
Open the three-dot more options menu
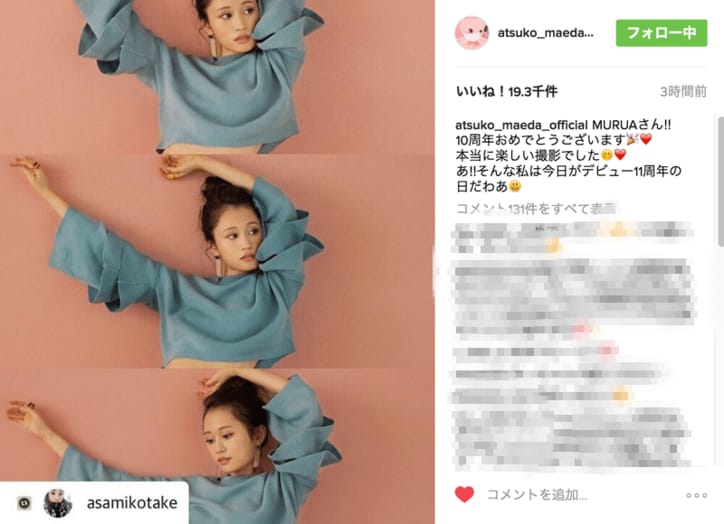pyautogui.click(x=696, y=495)
